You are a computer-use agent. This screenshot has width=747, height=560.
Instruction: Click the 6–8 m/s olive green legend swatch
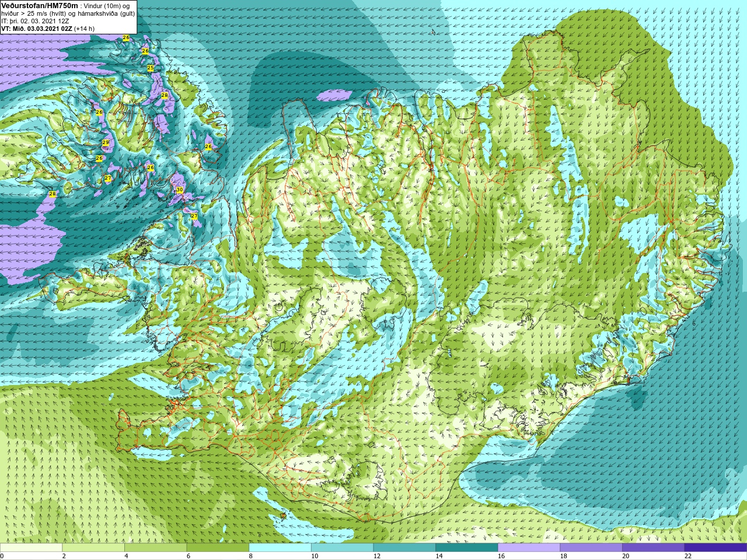(218, 548)
